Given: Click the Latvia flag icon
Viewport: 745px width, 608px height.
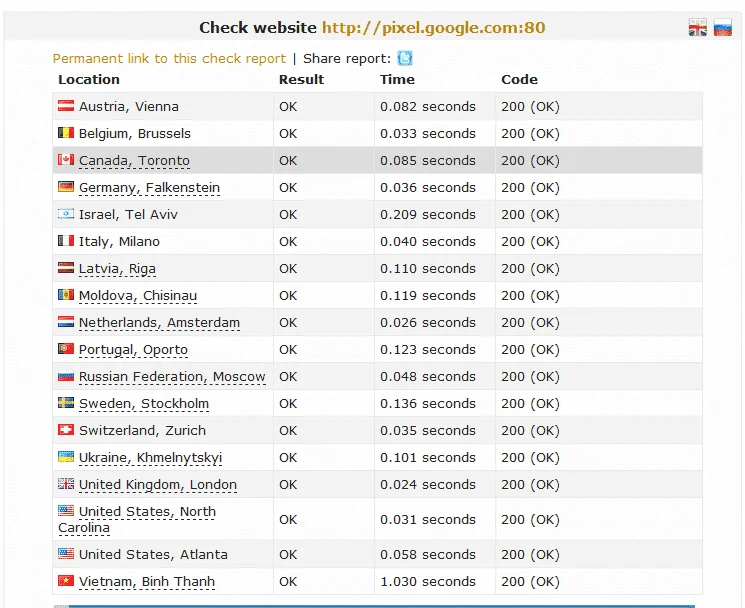Looking at the screenshot, I should pos(66,267).
